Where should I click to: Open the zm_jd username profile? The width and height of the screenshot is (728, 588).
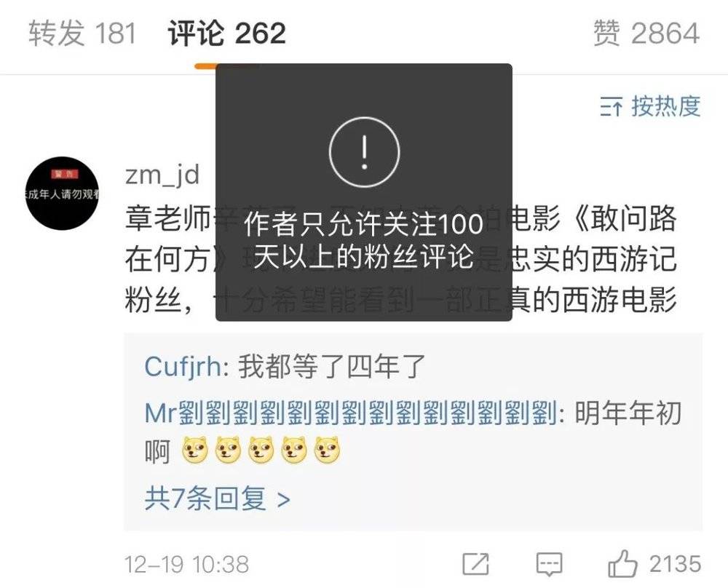click(x=162, y=175)
